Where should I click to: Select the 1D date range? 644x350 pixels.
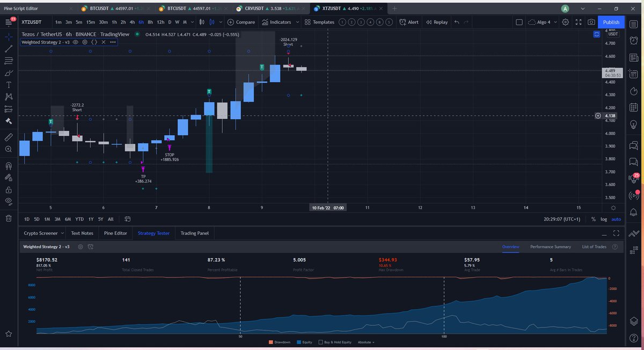(x=27, y=219)
